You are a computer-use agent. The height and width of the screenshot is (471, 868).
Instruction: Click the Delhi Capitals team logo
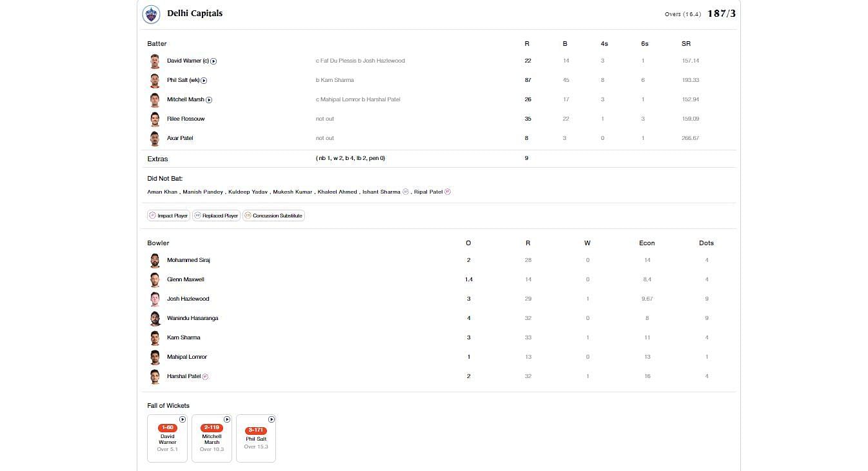tap(151, 14)
